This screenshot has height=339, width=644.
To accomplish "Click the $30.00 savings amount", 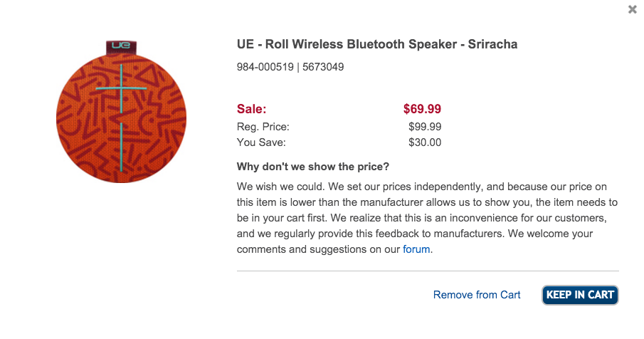I will [425, 142].
